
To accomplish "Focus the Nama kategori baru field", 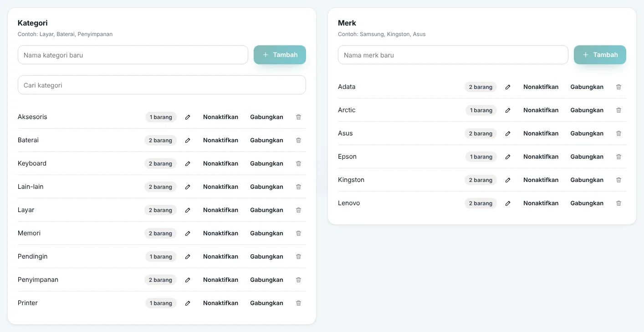I will pyautogui.click(x=133, y=55).
